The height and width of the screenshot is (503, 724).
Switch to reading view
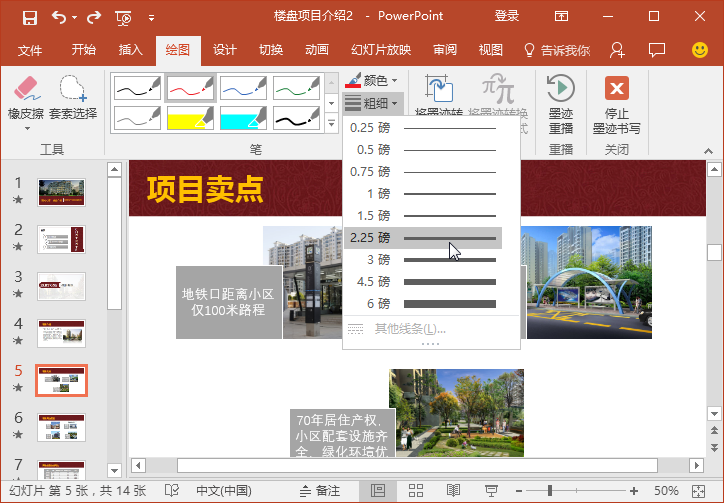[453, 491]
